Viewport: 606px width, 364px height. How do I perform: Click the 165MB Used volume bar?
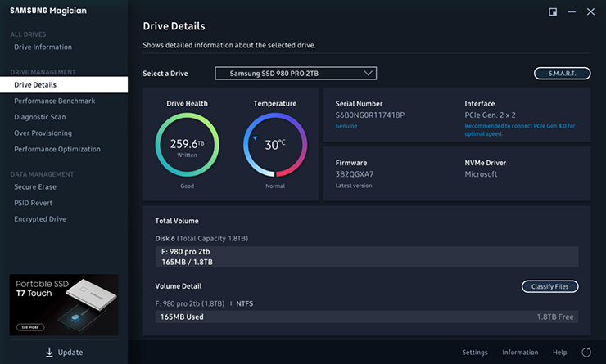coord(367,317)
